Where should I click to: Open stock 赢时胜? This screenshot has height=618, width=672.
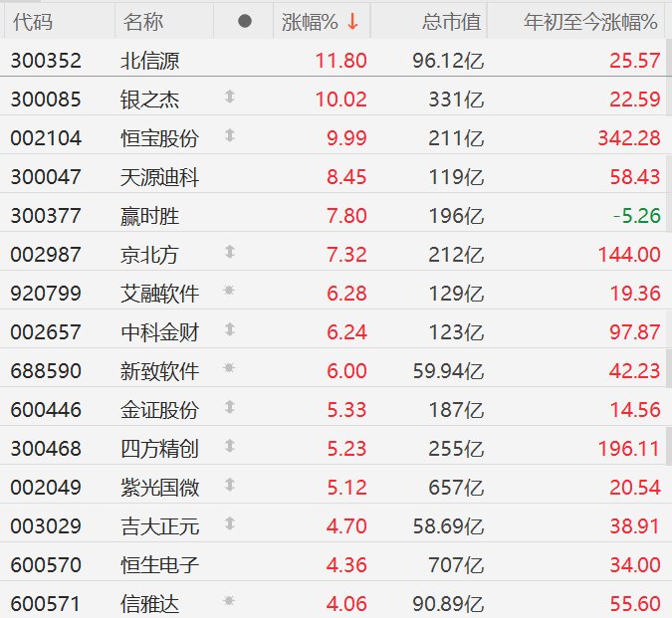point(149,216)
